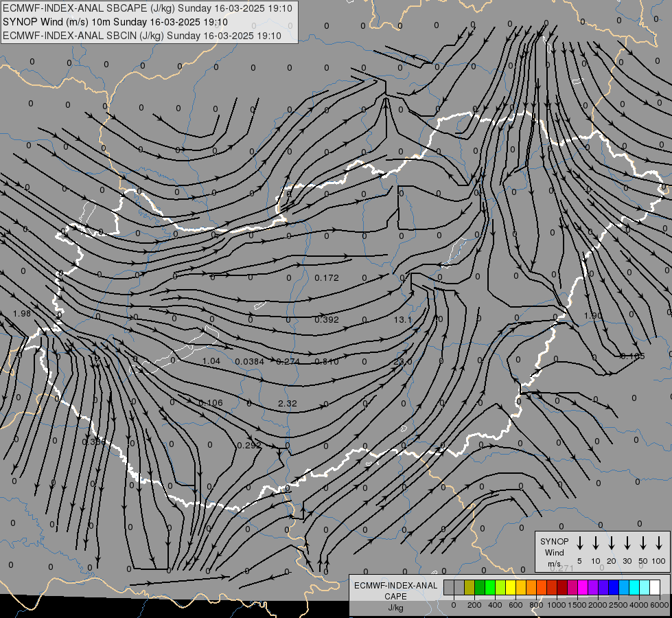Screen dimensions: 672x618
Task: Click the wind legend arrow above 100
Action: click(x=659, y=543)
